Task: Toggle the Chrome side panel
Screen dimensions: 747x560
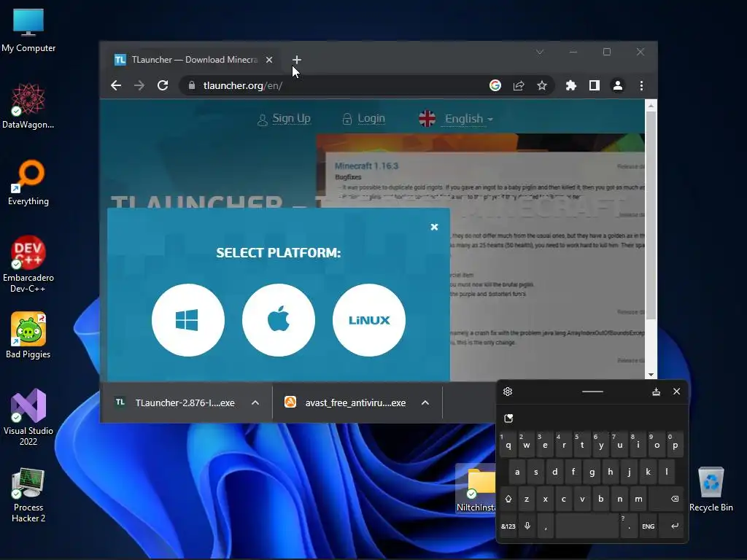Action: point(594,85)
